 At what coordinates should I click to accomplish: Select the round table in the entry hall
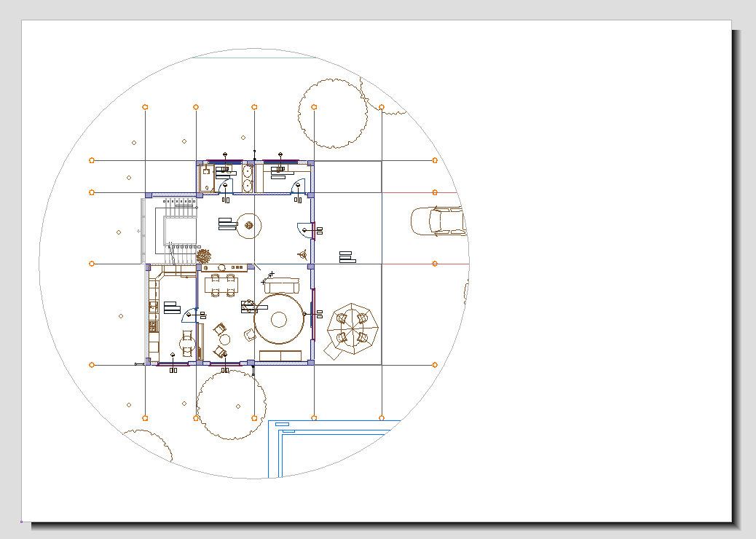249,226
